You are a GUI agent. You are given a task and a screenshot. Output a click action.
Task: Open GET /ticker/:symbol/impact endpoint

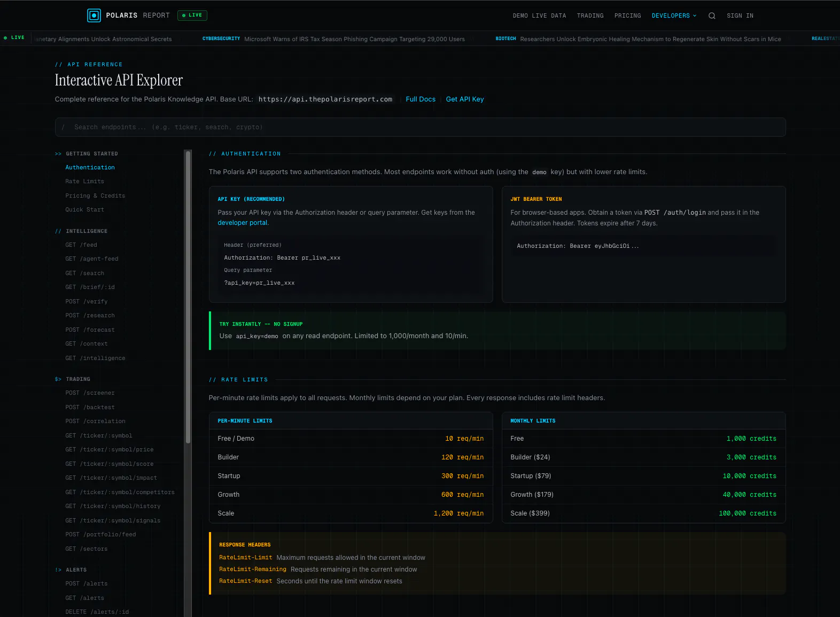click(111, 478)
